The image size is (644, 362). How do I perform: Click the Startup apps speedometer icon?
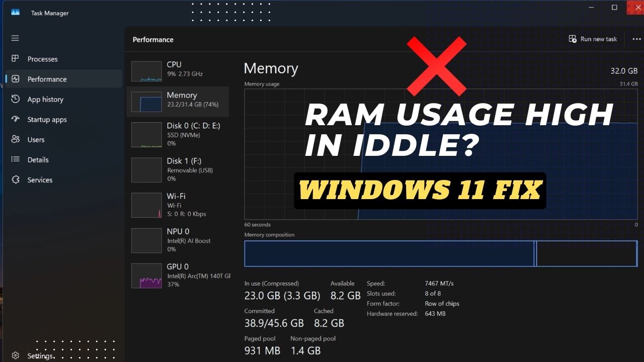15,119
